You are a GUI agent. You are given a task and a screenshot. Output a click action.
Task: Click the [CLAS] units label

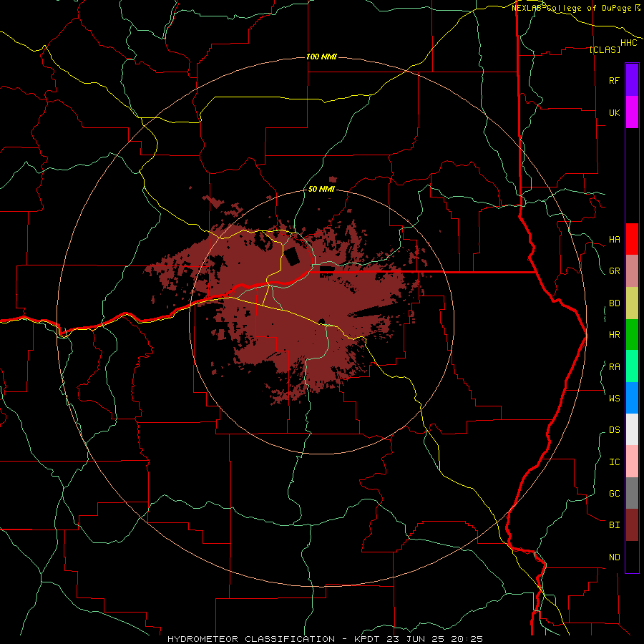point(605,49)
